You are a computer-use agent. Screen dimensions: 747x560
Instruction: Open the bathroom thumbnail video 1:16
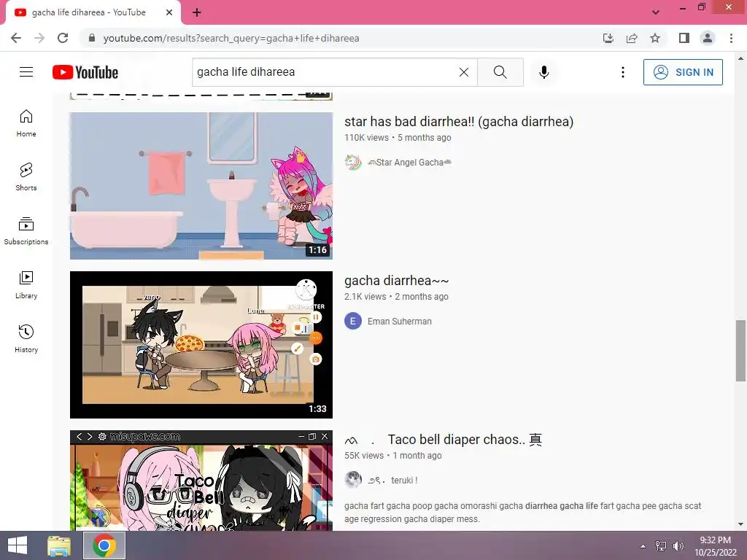[201, 186]
